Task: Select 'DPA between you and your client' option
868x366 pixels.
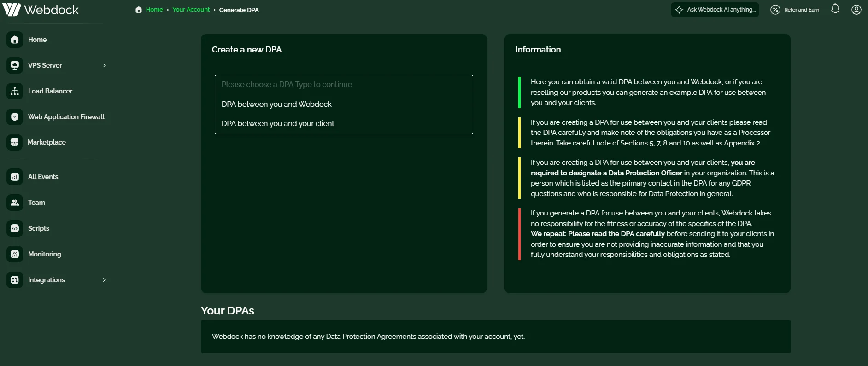Action: point(344,124)
